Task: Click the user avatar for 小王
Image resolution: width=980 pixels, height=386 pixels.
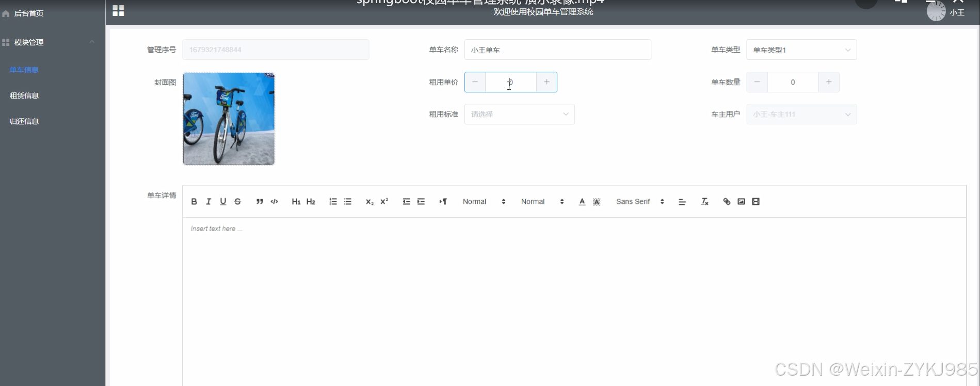Action: pyautogui.click(x=936, y=11)
